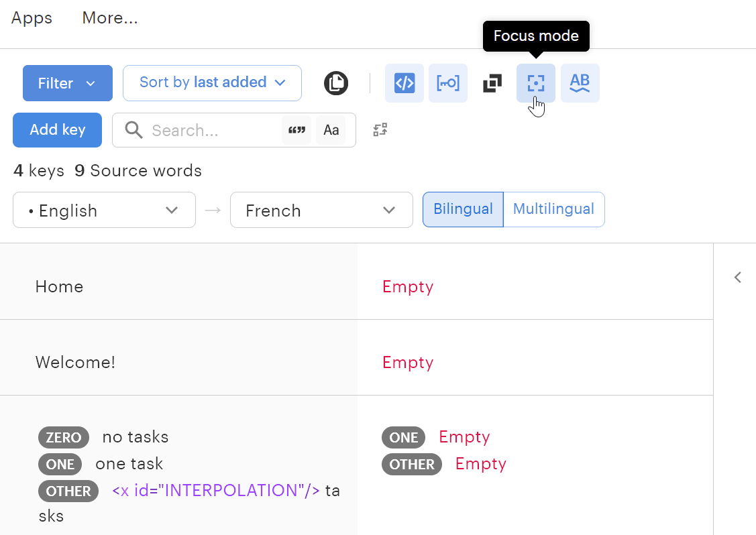Image resolution: width=756 pixels, height=535 pixels.
Task: Open empty French translation for Welcome!
Action: (408, 363)
